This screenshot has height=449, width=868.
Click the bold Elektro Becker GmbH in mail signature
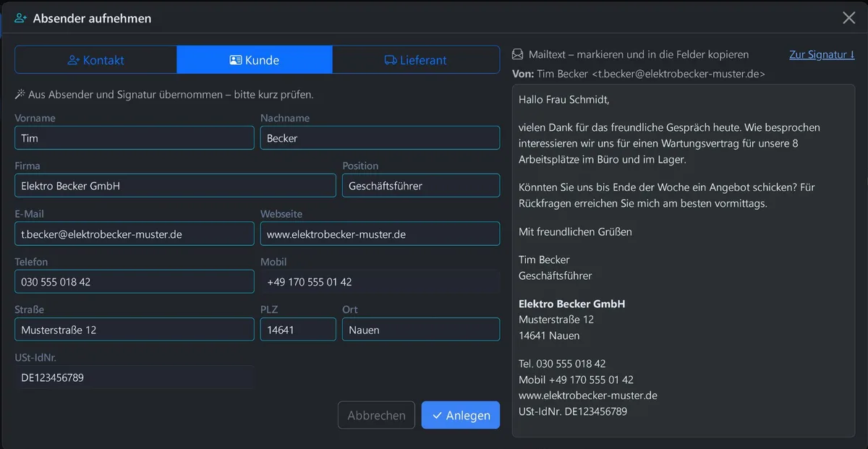pyautogui.click(x=572, y=304)
